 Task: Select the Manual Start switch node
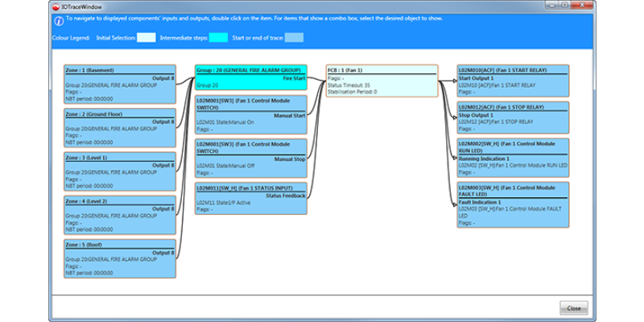pos(250,114)
